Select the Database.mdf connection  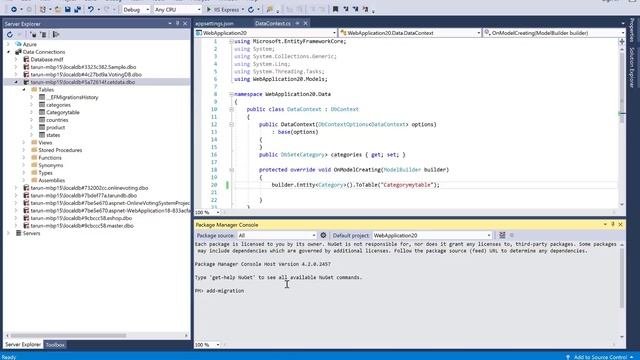[47, 59]
